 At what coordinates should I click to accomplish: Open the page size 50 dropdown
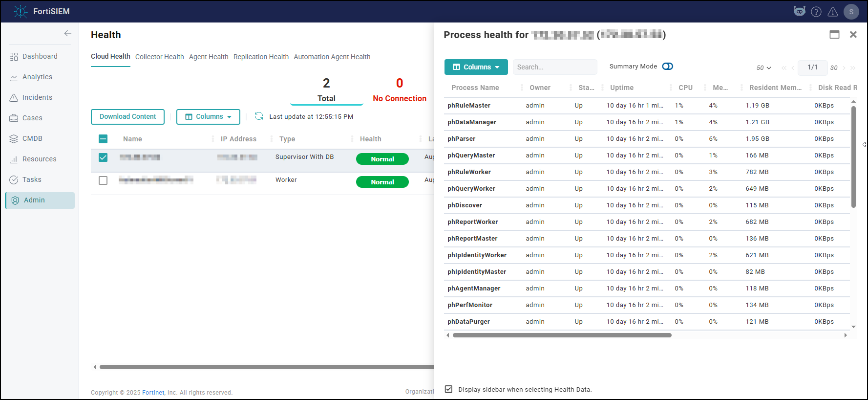[764, 68]
